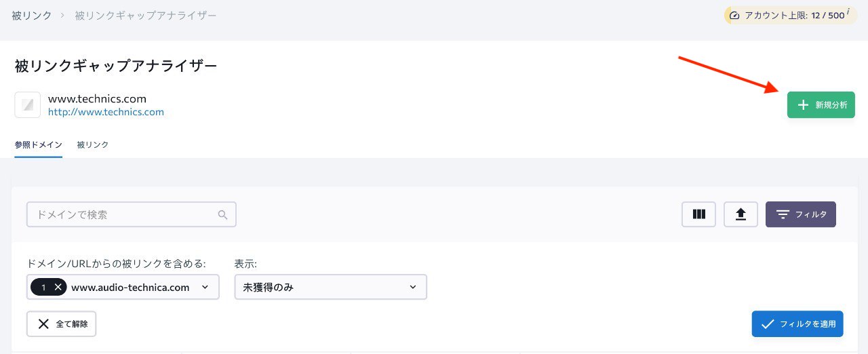Click the 全て解除 clear-all button
Viewport: 868px width, 354px height.
pos(61,324)
